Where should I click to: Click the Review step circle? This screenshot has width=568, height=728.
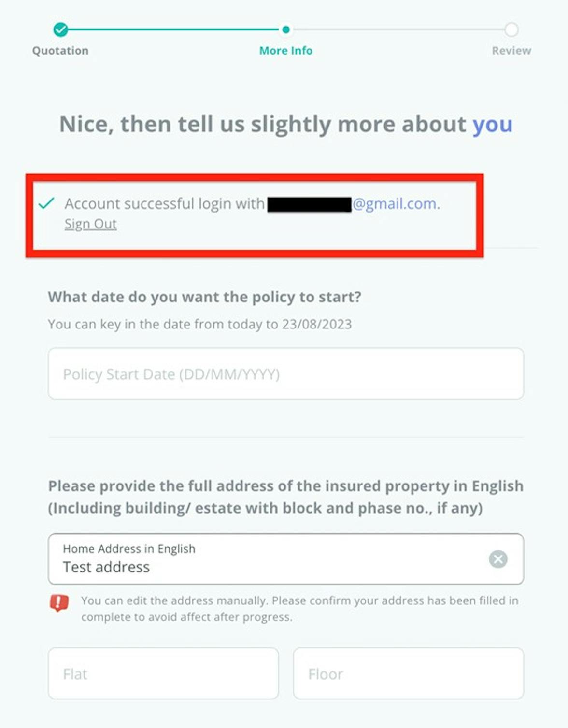click(x=511, y=29)
